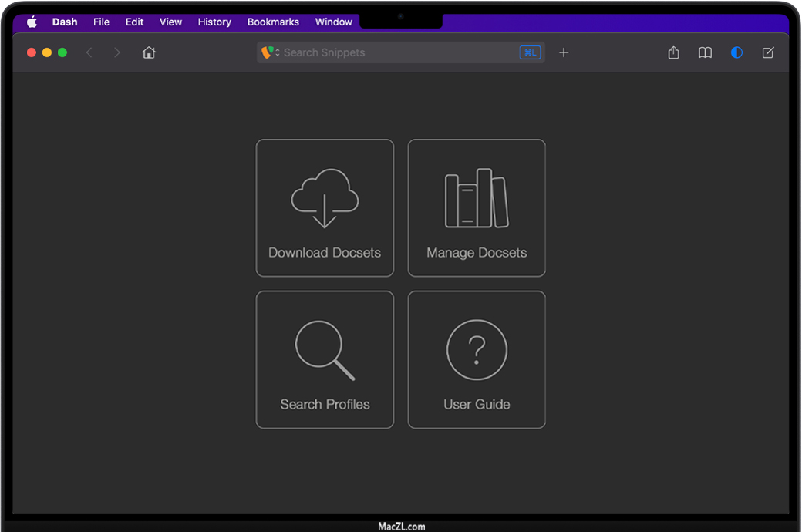Open the File menu
Screen dimensions: 802x532
(101, 22)
